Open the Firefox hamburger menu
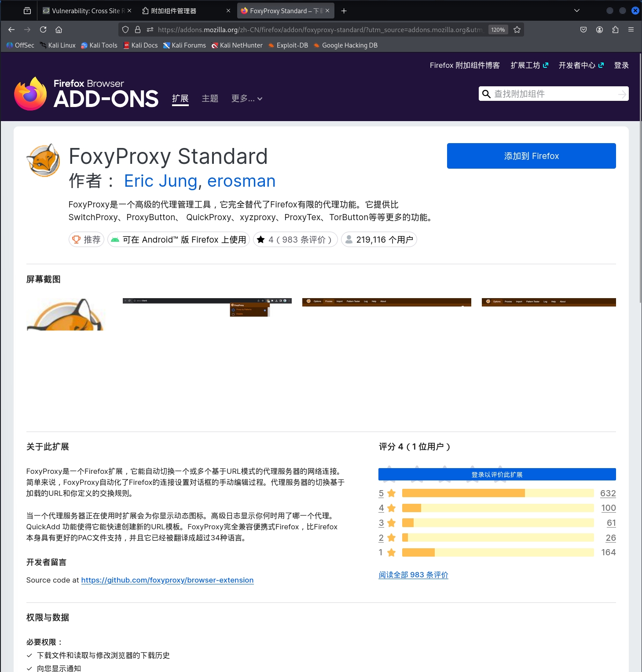Viewport: 642px width, 672px height. point(631,30)
